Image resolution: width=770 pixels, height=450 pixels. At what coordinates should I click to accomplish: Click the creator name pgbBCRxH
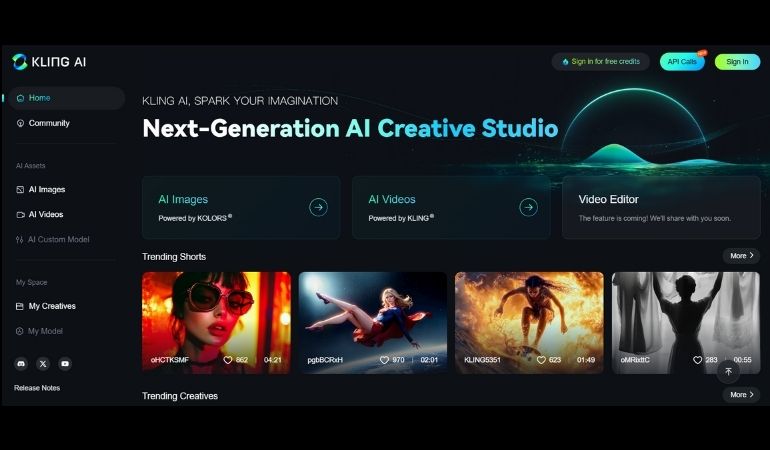click(x=325, y=360)
